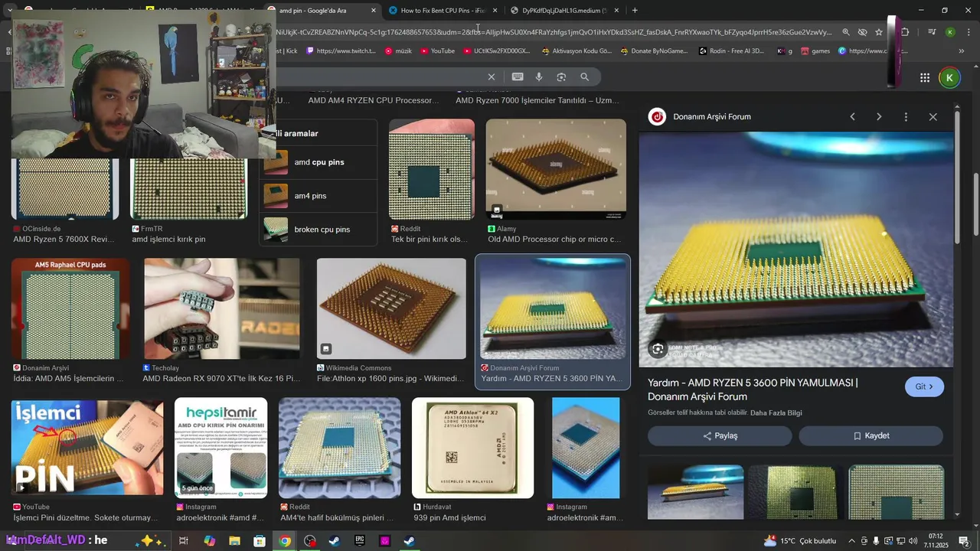Open the Google apps grid
This screenshot has height=551, width=980.
click(x=925, y=77)
